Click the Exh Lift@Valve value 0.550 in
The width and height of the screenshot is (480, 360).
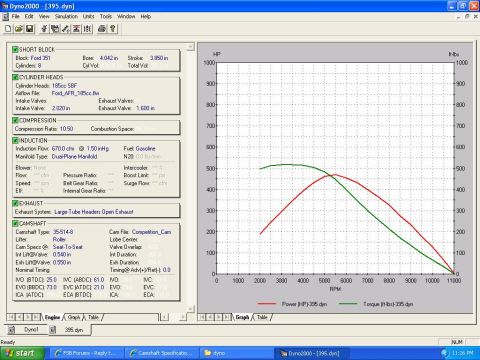(x=62, y=263)
